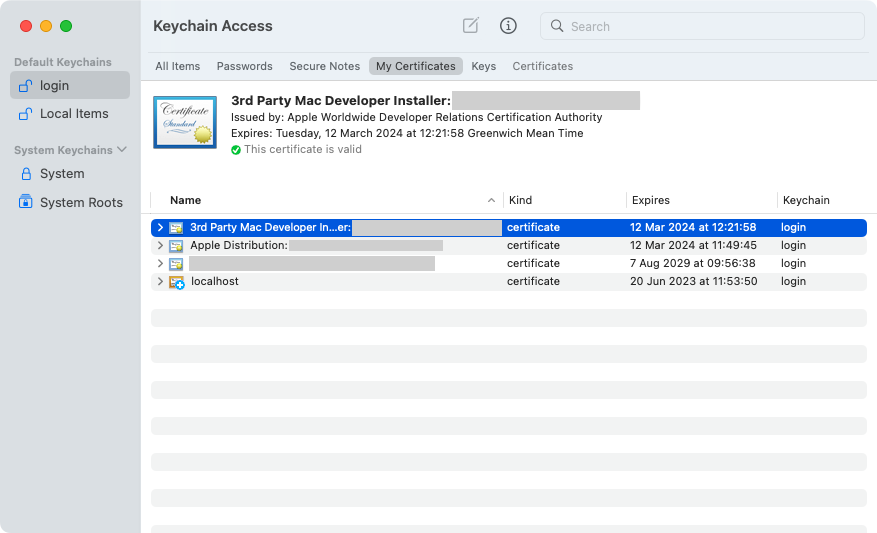
Task: Switch to the All Items tab
Action: click(x=177, y=66)
